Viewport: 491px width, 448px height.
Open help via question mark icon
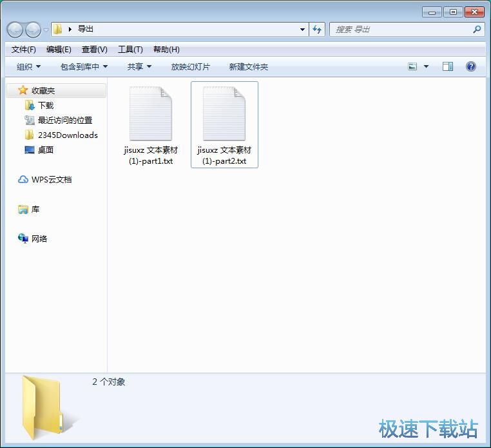click(470, 66)
